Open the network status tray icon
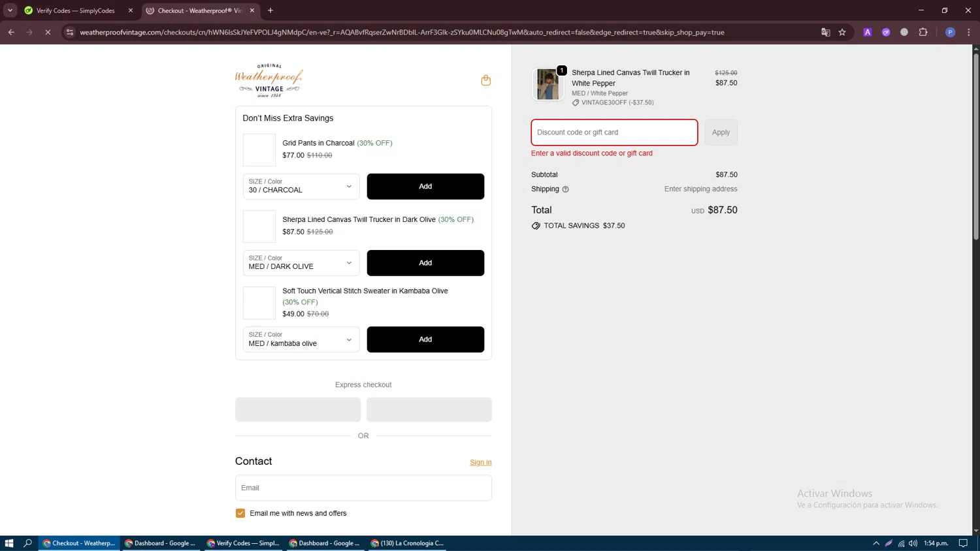 click(901, 543)
